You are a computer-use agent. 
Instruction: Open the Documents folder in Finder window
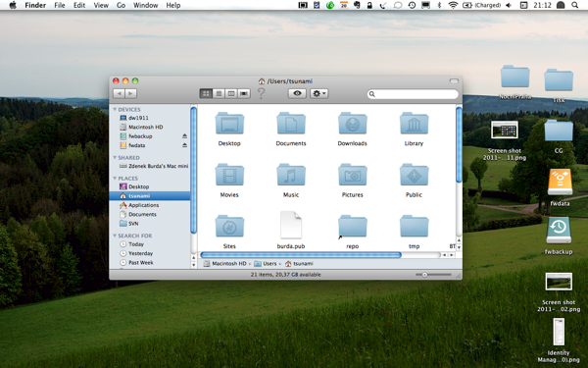coord(291,124)
